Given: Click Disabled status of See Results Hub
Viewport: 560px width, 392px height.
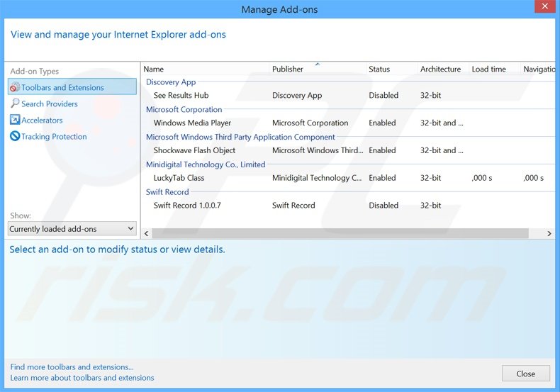Looking at the screenshot, I should point(383,95).
